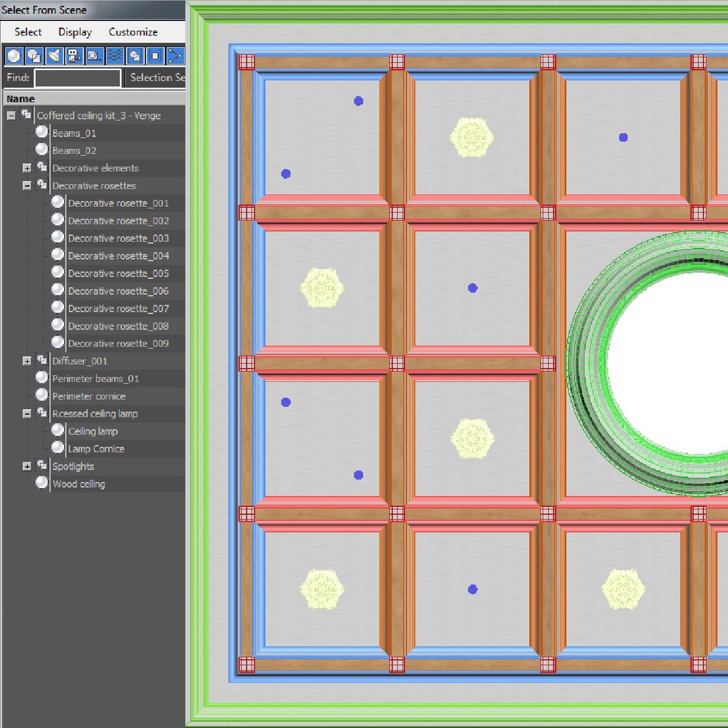
Task: Click the sphere icon beside Decorative rosette_001
Action: click(57, 202)
